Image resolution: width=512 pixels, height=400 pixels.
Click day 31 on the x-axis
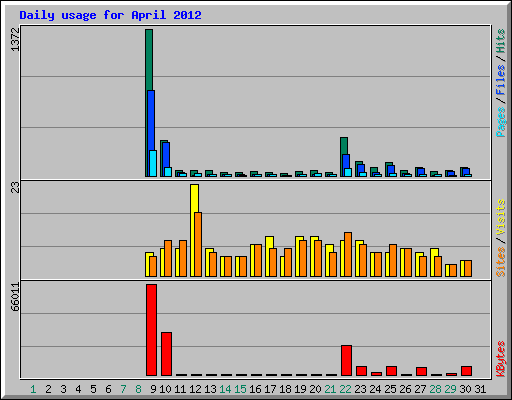(480, 389)
